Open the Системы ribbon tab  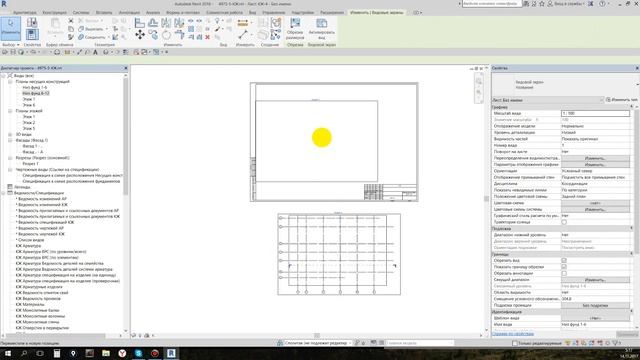(81, 13)
